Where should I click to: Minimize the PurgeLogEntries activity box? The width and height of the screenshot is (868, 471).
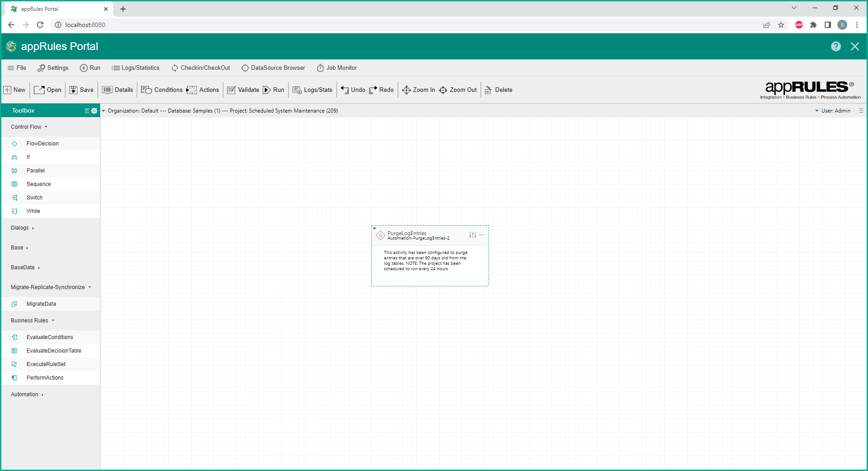click(x=481, y=235)
